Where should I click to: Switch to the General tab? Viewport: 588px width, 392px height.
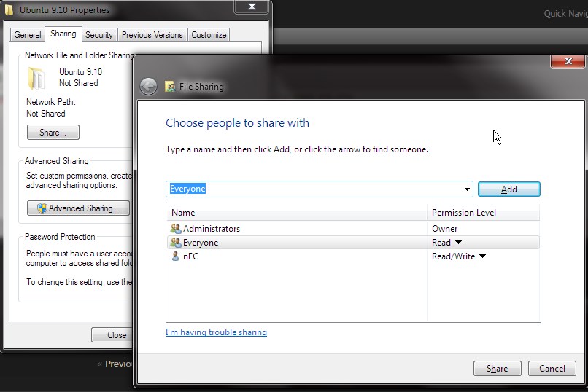(28, 35)
